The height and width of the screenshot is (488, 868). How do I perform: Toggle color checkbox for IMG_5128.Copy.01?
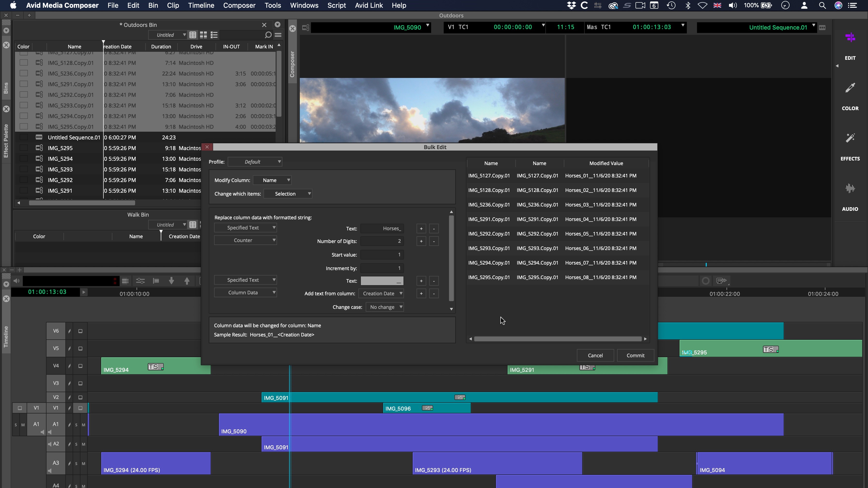23,63
